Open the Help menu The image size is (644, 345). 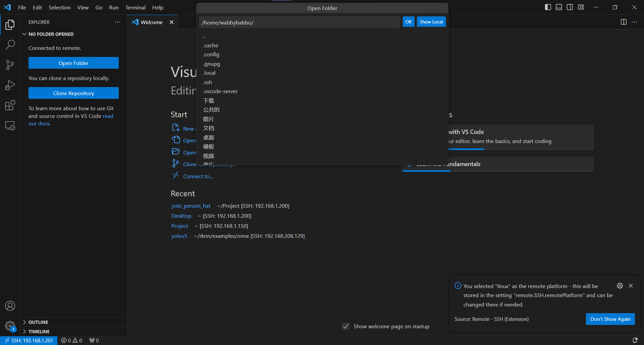(x=158, y=7)
